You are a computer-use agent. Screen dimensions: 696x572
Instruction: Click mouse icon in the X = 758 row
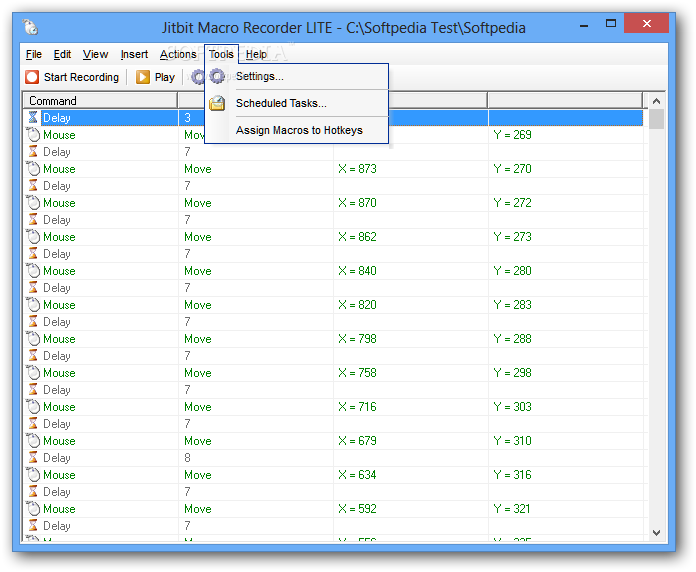(33, 373)
